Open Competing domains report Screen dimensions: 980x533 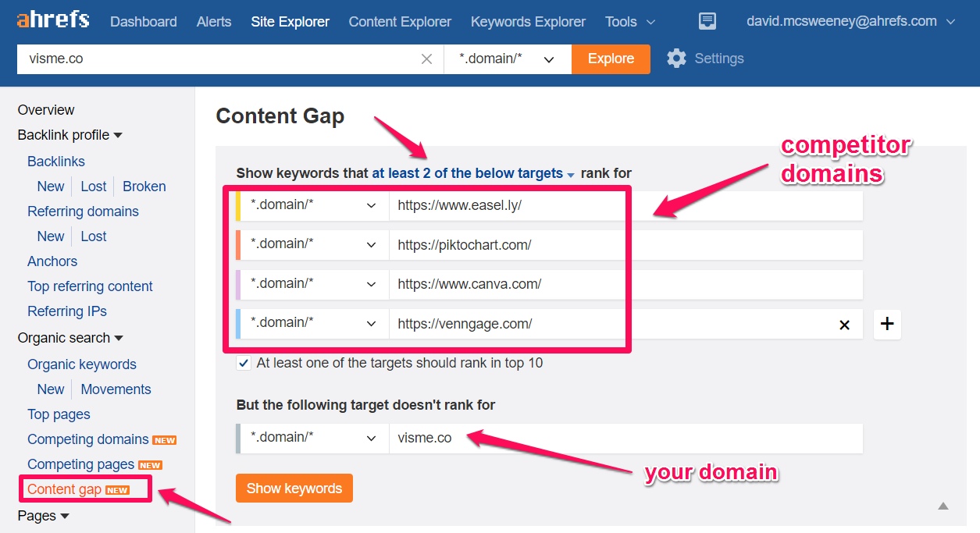(88, 439)
